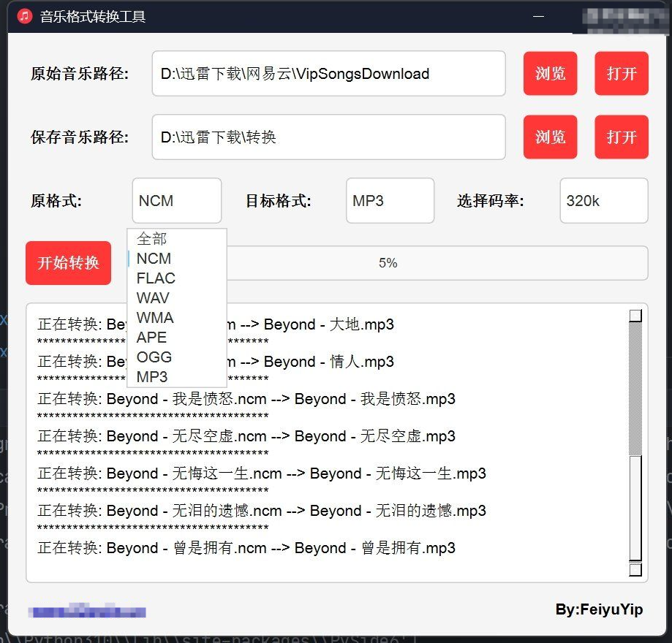The width and height of the screenshot is (672, 643).
Task: Click 浏览 next to the save path
Action: [x=549, y=137]
